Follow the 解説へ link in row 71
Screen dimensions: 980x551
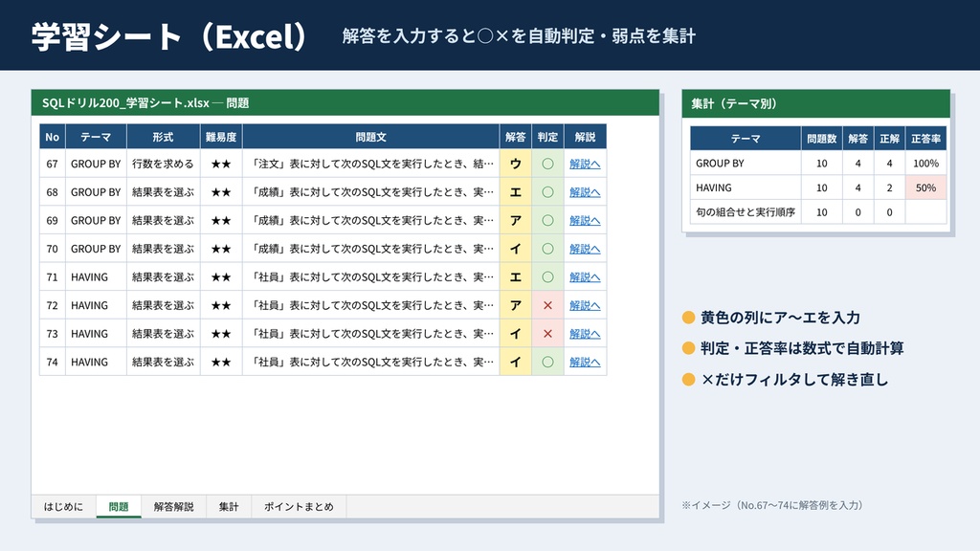coord(585,276)
